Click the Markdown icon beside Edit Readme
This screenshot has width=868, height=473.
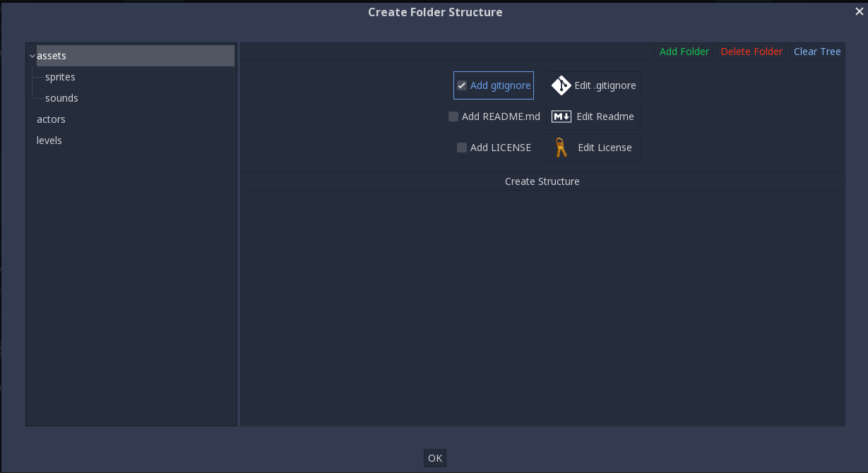click(561, 116)
